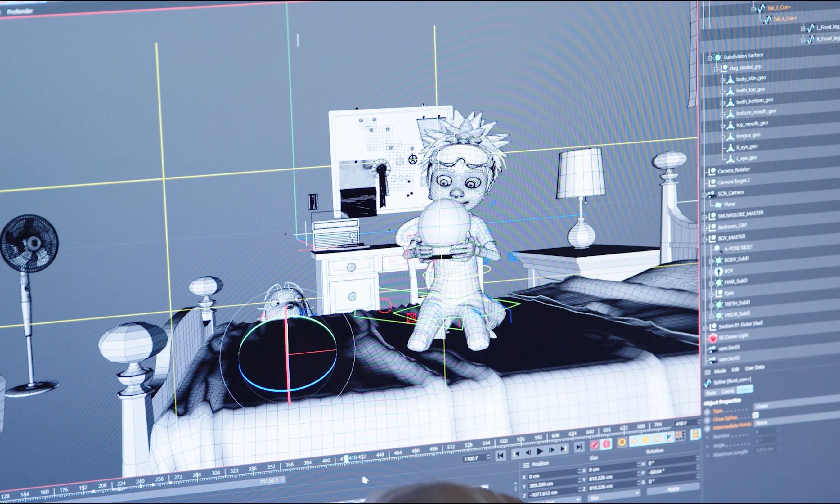Image resolution: width=840 pixels, height=504 pixels.
Task: Jump to the next key
Action: (564, 449)
